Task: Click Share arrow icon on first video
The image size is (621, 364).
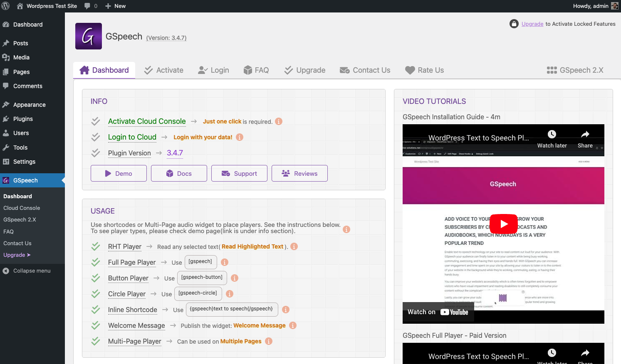Action: [x=585, y=134]
